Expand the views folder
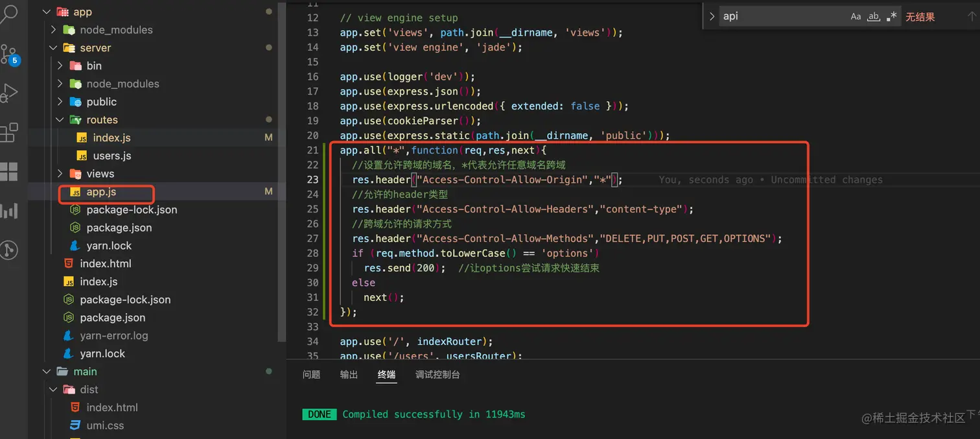Image resolution: width=980 pixels, height=439 pixels. pyautogui.click(x=59, y=174)
